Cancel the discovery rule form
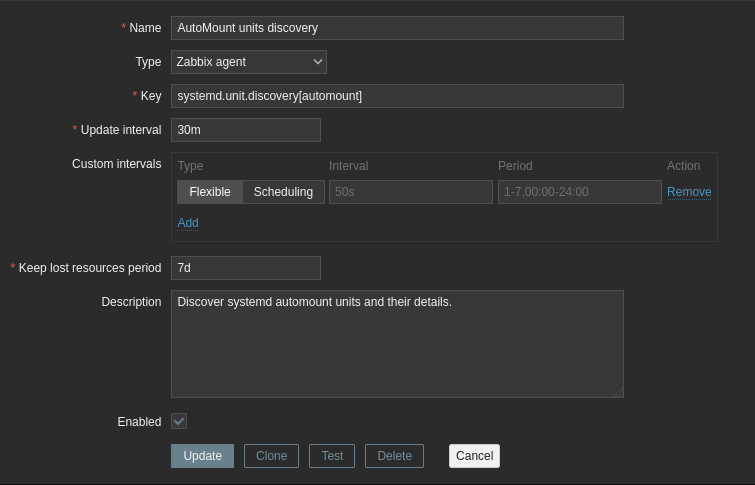The height and width of the screenshot is (485, 755). (474, 456)
